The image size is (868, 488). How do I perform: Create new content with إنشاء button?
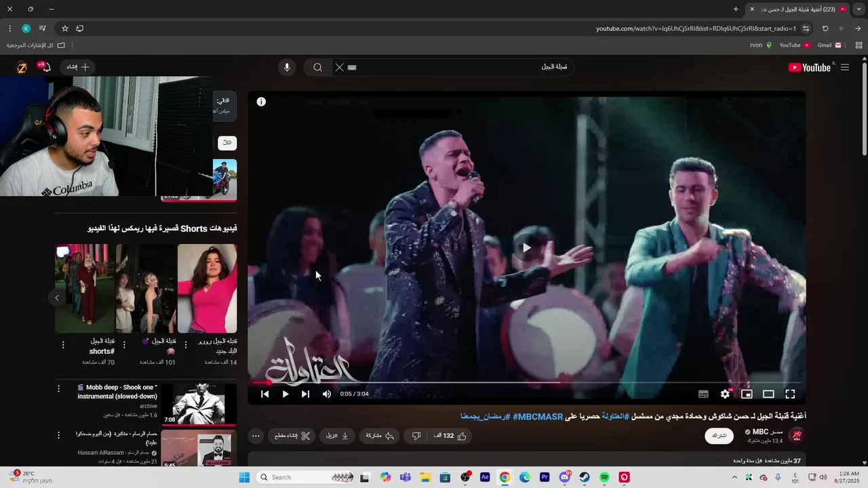point(78,67)
